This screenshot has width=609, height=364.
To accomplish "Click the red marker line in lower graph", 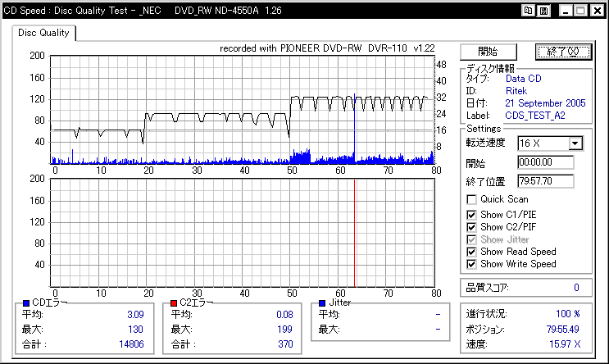I will [355, 233].
